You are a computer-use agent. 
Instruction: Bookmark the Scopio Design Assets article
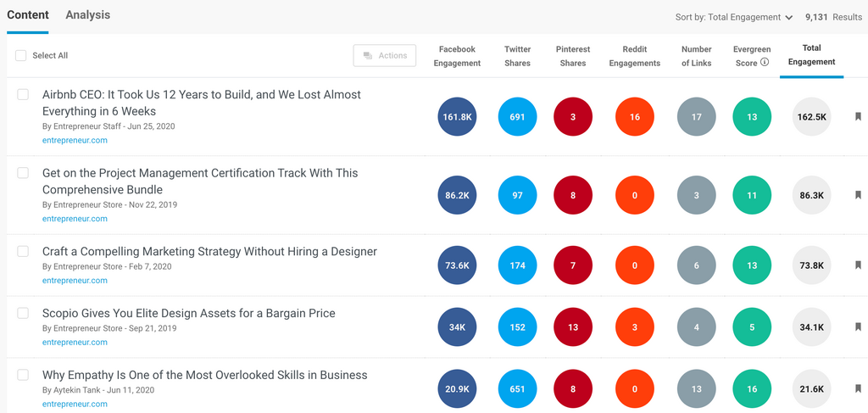858,327
